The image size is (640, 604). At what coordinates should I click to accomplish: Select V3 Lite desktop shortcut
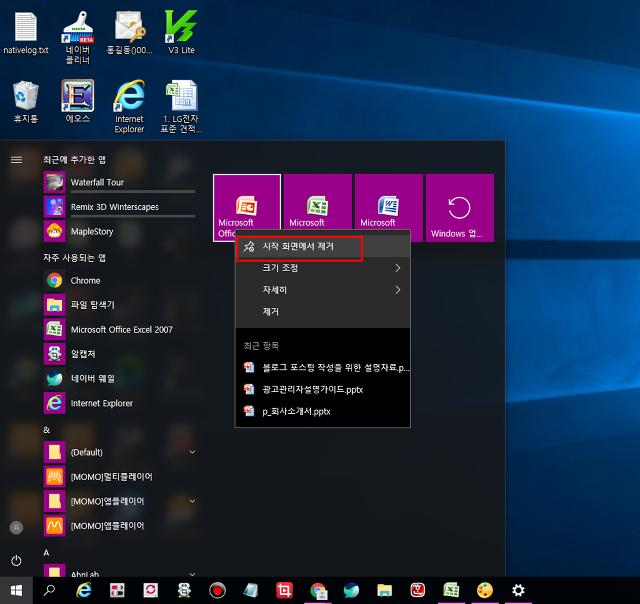pos(181,33)
